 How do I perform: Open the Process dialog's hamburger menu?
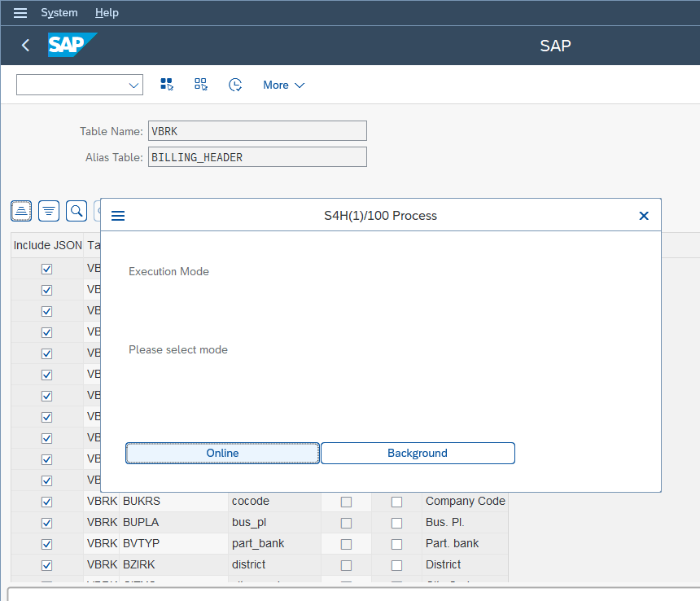tap(118, 216)
